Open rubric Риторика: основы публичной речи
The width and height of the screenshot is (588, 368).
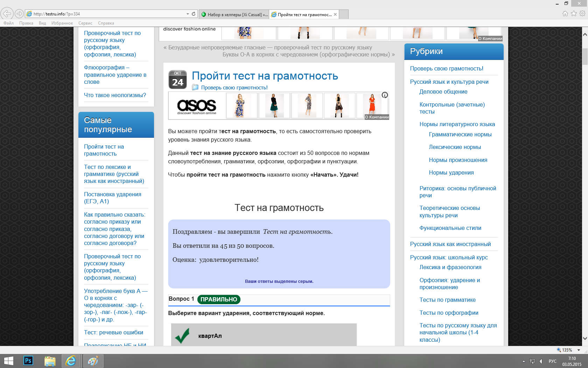coord(458,192)
